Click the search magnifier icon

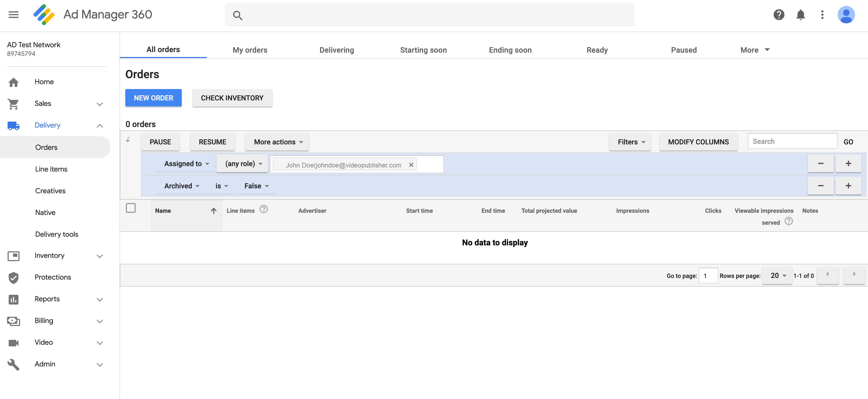(238, 15)
